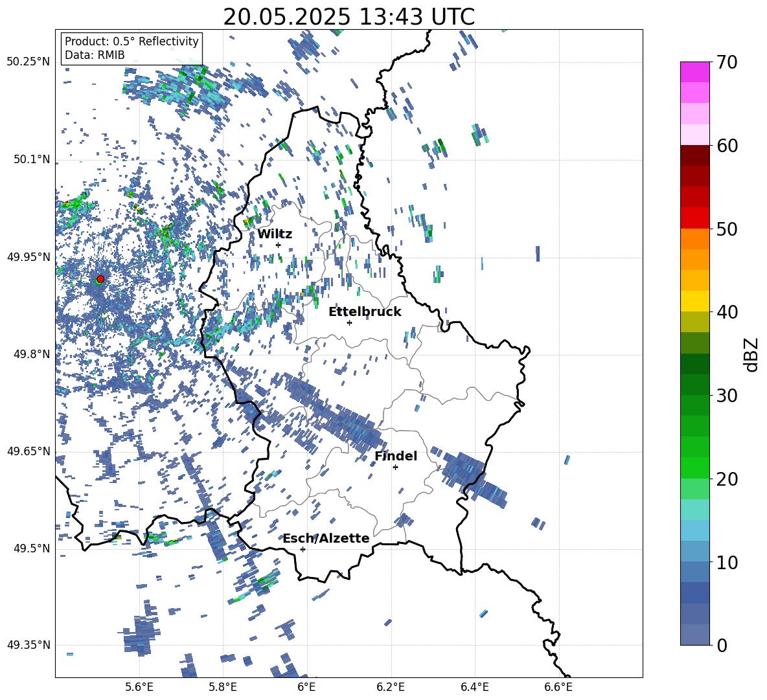767x700 pixels.
Task: Click the 50.1°N latitude label
Action: pos(32,160)
